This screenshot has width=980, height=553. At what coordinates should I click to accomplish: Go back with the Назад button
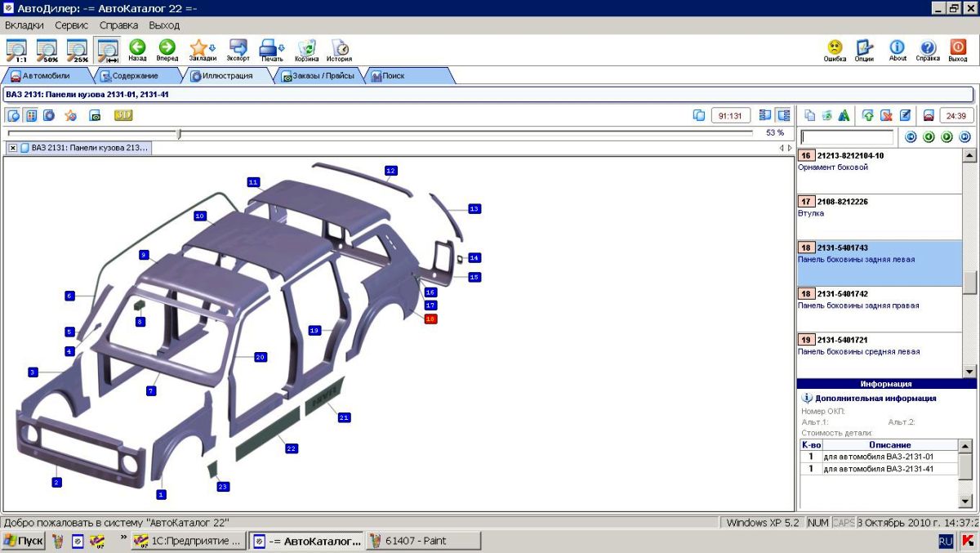tap(137, 50)
